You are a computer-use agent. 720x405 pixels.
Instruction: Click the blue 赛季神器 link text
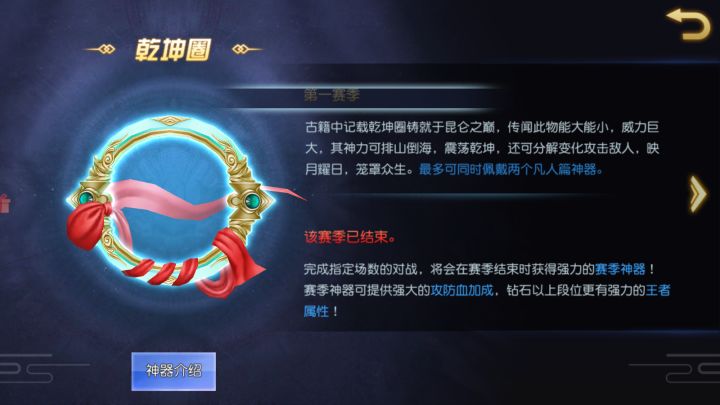[x=620, y=269]
